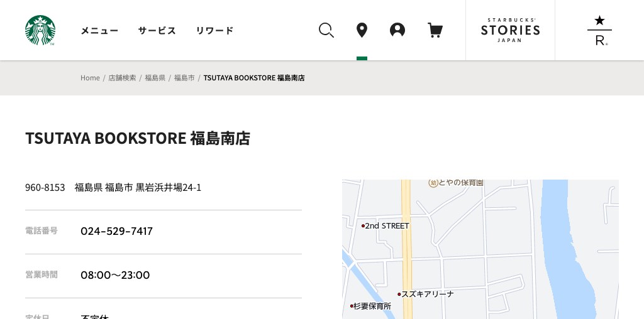Open Starbucks Stories Japan

pyautogui.click(x=510, y=30)
